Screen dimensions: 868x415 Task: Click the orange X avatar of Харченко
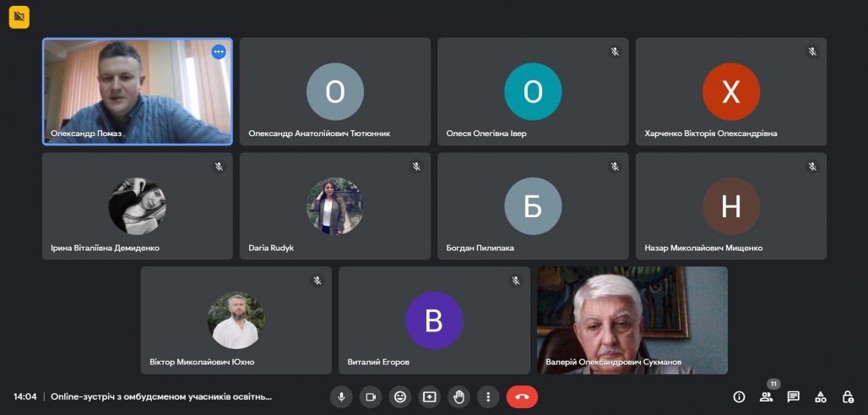(x=730, y=91)
